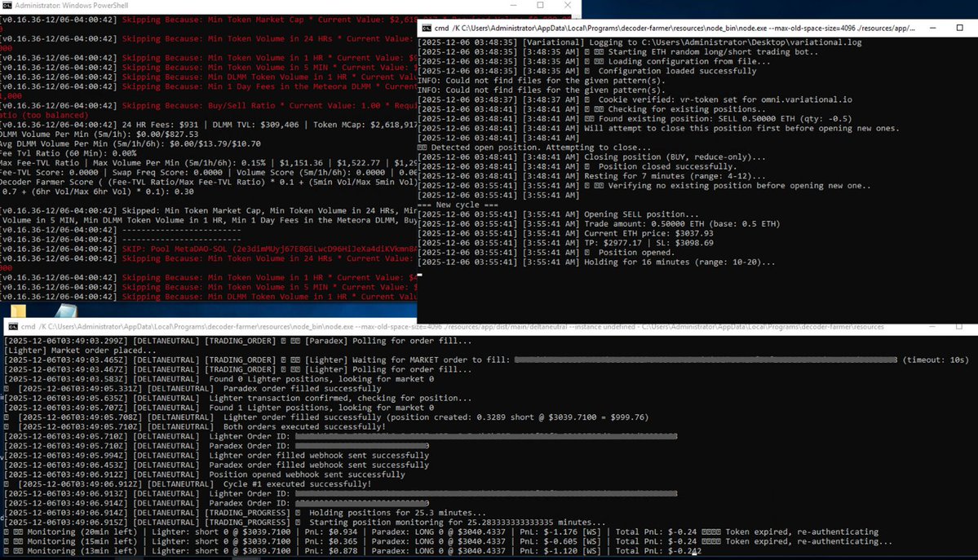Click 'Monitoring (13min left)' status line
978x560 pixels.
point(352,551)
